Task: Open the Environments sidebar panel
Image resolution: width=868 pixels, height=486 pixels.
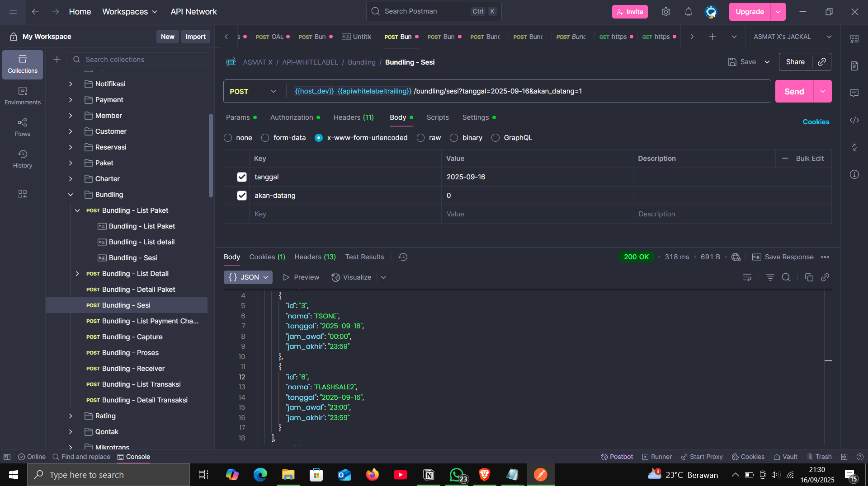Action: (23, 96)
